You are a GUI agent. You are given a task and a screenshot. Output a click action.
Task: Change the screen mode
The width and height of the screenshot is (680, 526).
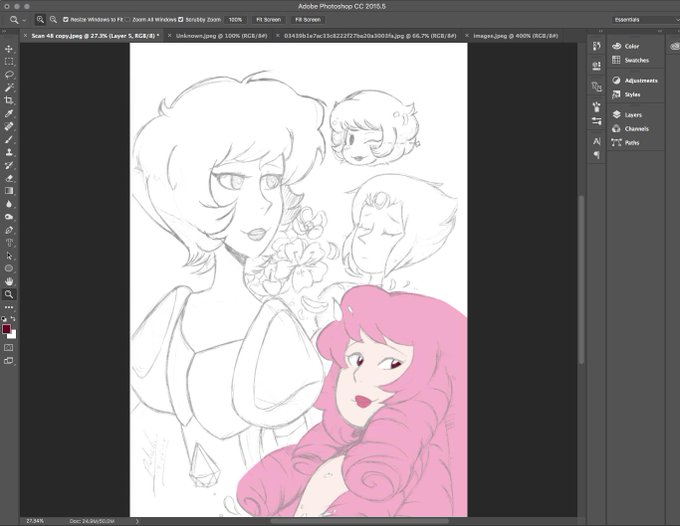(9, 360)
